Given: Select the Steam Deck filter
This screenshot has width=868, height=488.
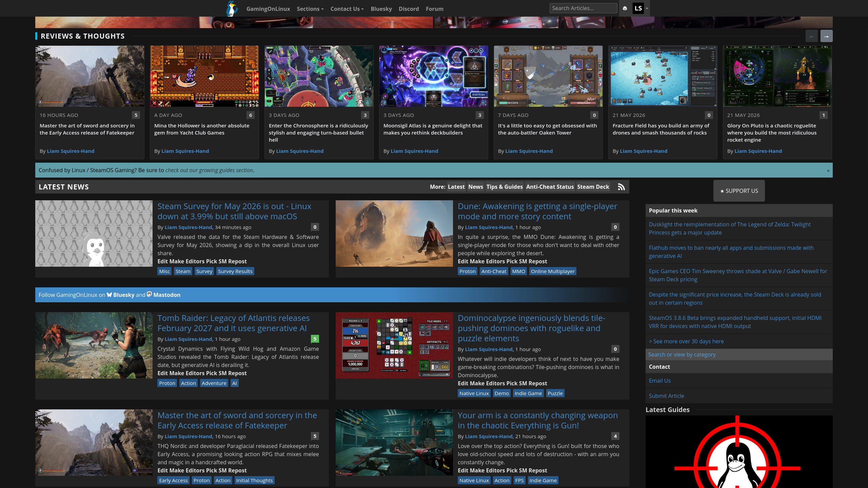Looking at the screenshot, I should click(593, 187).
